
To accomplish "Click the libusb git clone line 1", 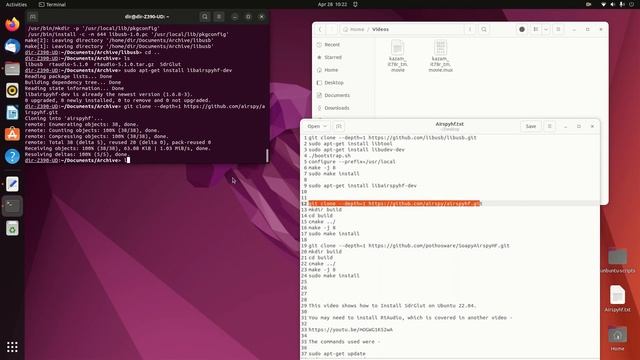I will click(x=392, y=138).
